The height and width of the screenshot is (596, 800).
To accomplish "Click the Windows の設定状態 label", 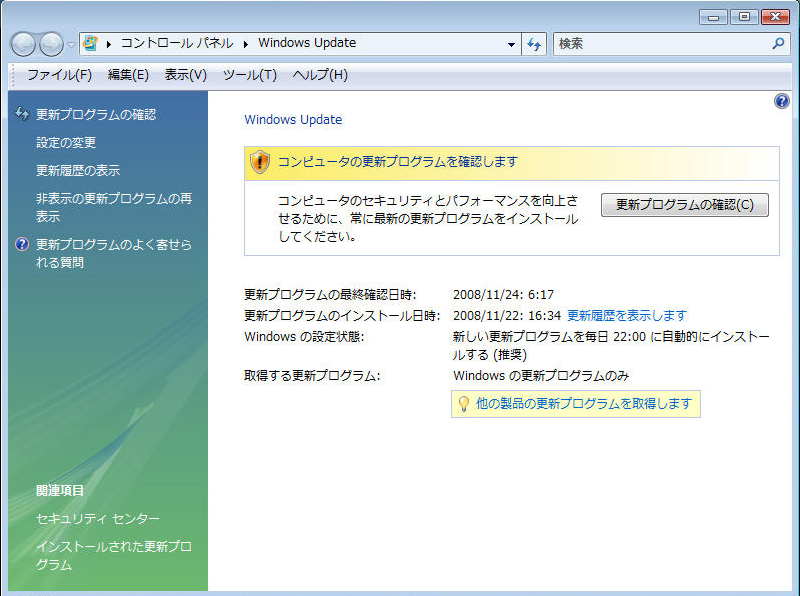I will pyautogui.click(x=304, y=337).
